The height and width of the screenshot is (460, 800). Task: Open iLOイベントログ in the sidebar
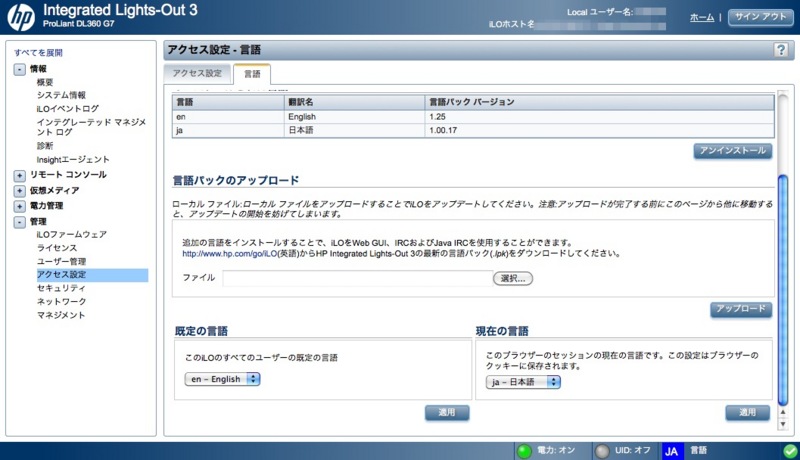pyautogui.click(x=67, y=109)
